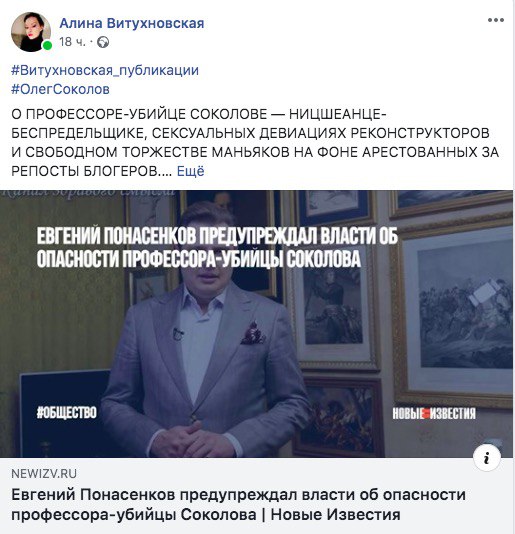Image resolution: width=515 pixels, height=534 pixels.
Task: Click the post text about профессоре-убийце Соколове
Action: [x=255, y=142]
